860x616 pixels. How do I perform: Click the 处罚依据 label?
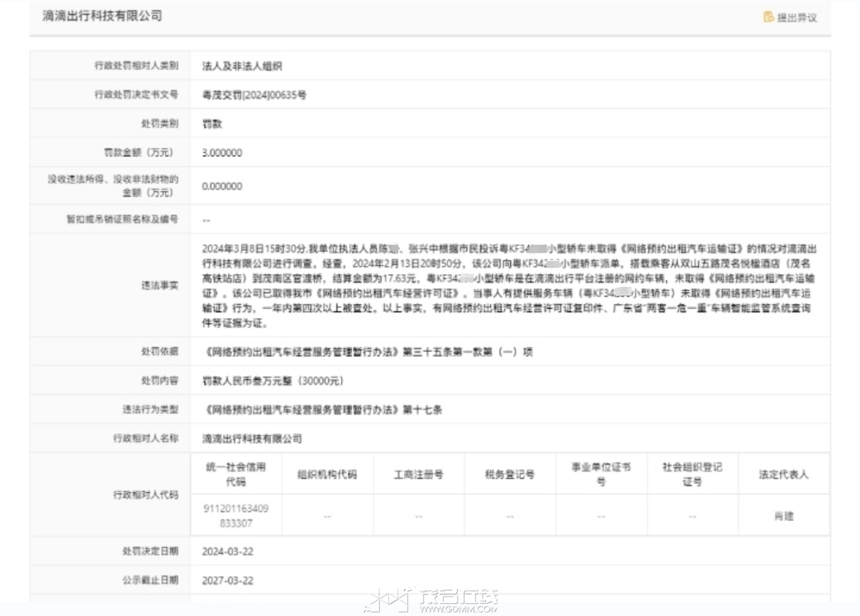(160, 351)
